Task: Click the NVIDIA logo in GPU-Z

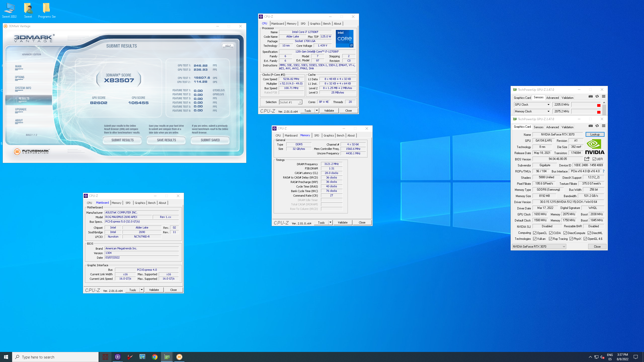Action: click(x=595, y=147)
